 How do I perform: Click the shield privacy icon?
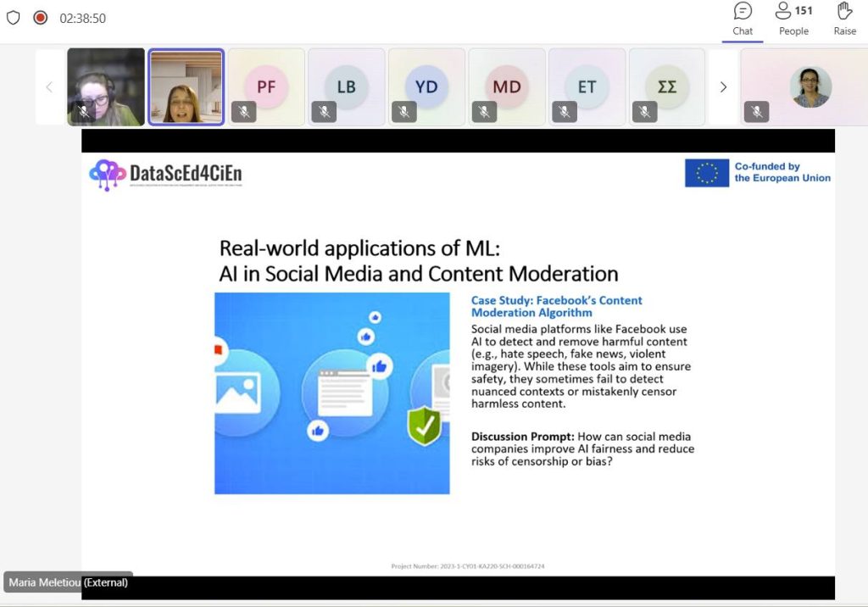pyautogui.click(x=13, y=18)
